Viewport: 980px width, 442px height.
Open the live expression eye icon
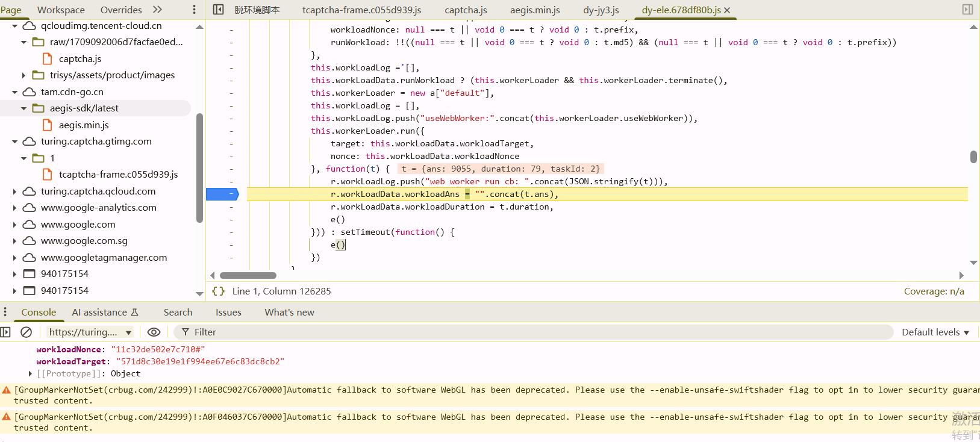click(x=154, y=332)
